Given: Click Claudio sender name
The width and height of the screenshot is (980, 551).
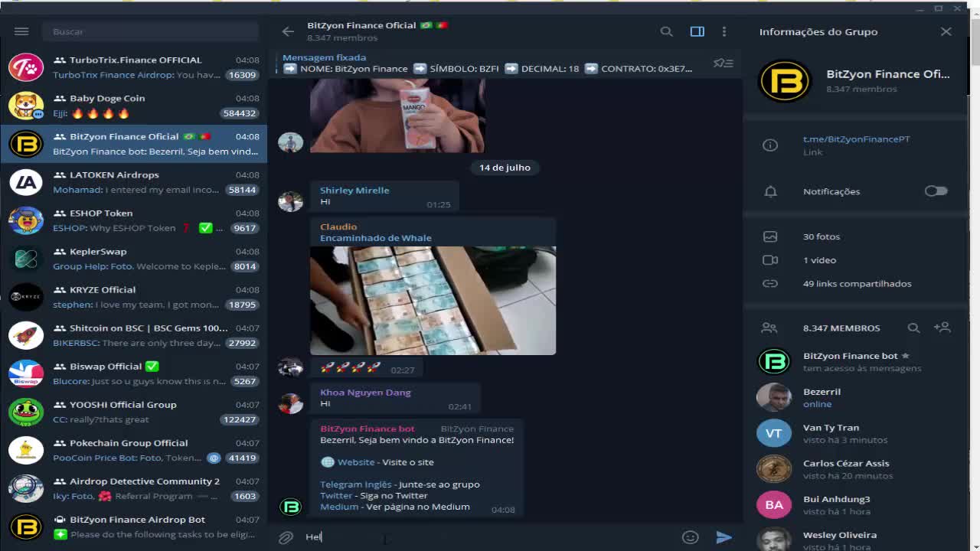Looking at the screenshot, I should (x=338, y=227).
